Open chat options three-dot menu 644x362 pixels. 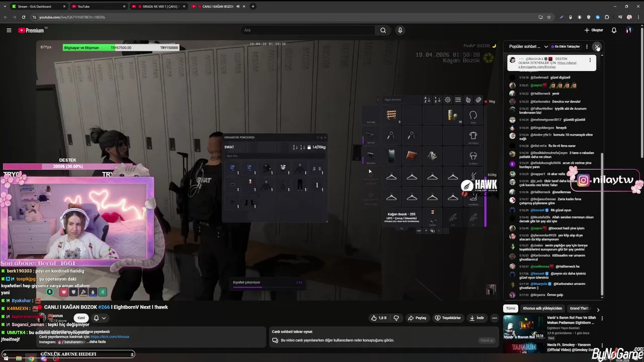[x=587, y=46]
